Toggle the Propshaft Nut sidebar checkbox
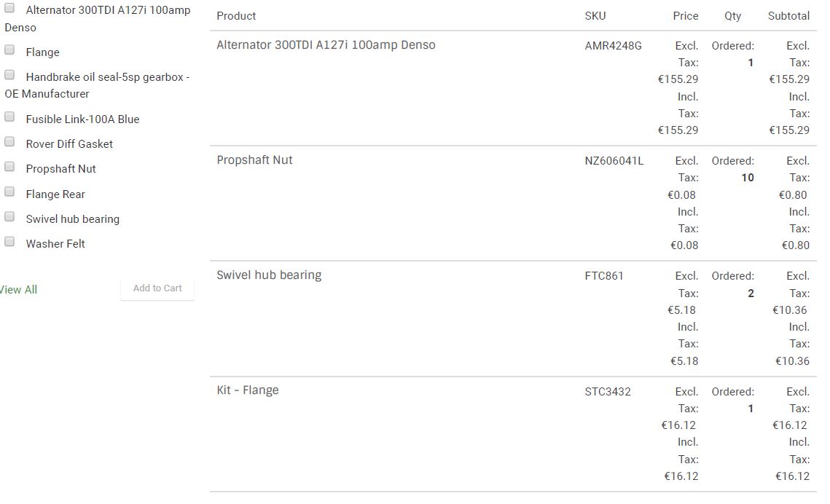Screen dimensions: 830x504 (9, 167)
